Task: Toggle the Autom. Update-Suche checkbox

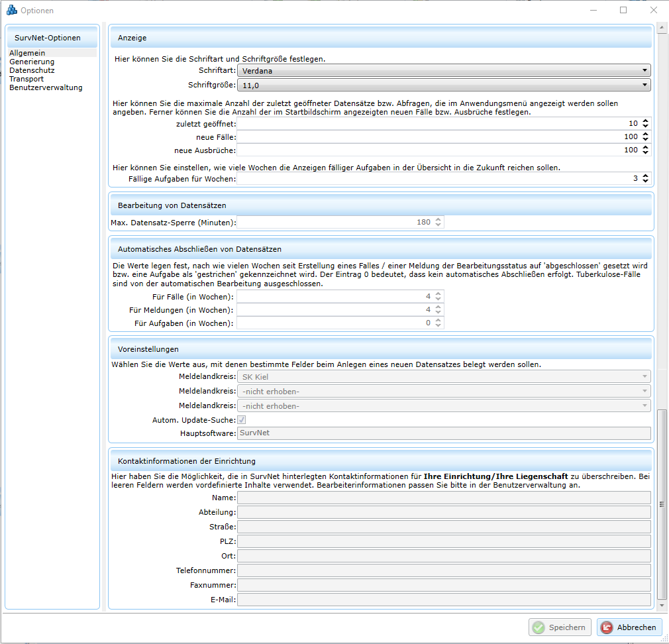Action: click(x=242, y=419)
